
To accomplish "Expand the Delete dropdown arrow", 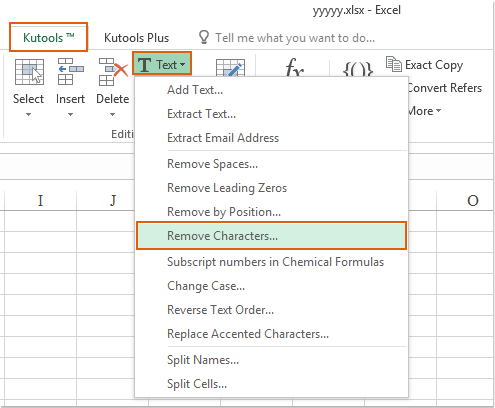I will [113, 115].
